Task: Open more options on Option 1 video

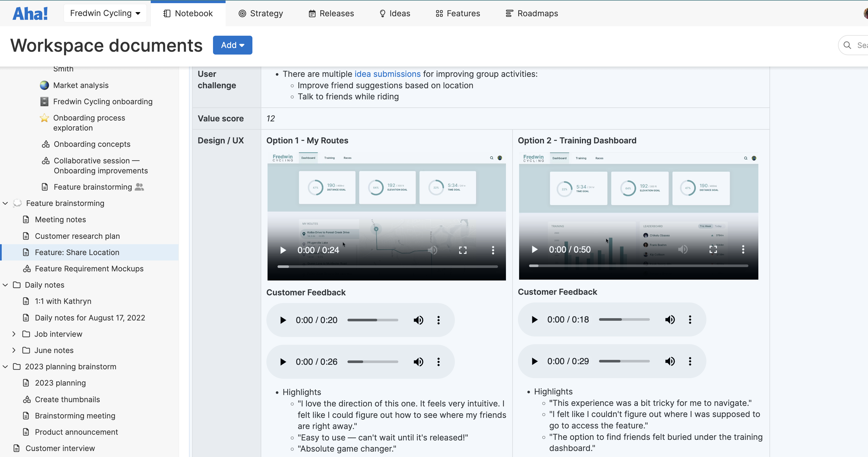Action: click(x=493, y=250)
